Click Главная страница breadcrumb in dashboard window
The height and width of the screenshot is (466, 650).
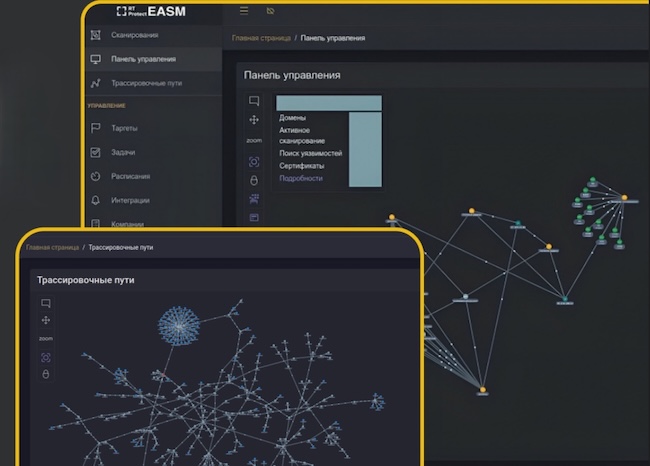point(261,38)
